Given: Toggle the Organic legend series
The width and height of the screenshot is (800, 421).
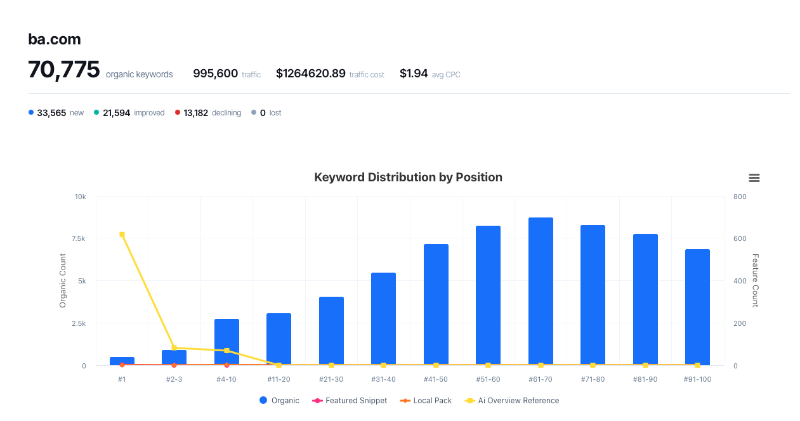Looking at the screenshot, I should point(279,401).
